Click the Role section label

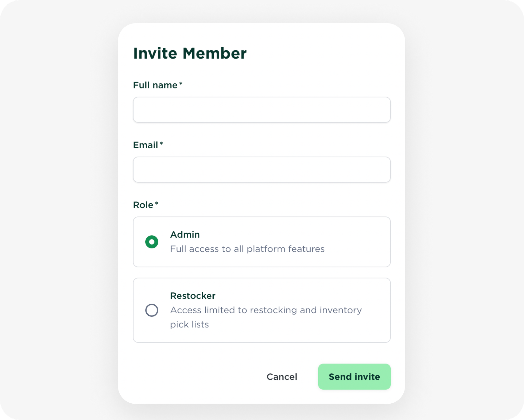coord(143,205)
